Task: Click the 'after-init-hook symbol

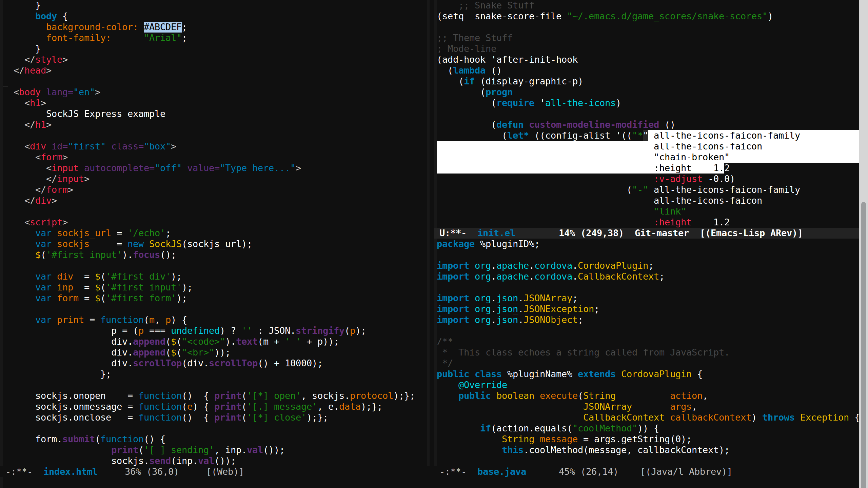Action: (x=534, y=59)
